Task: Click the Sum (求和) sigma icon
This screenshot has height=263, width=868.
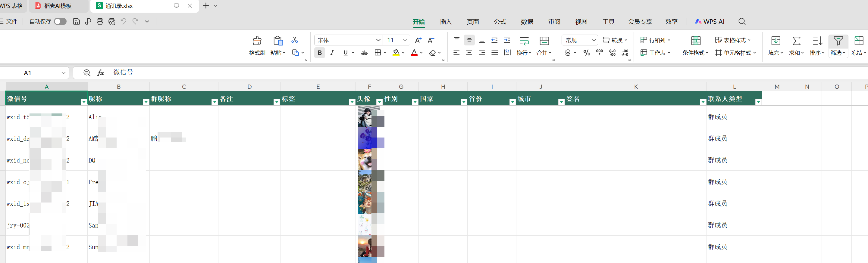Action: pos(797,41)
